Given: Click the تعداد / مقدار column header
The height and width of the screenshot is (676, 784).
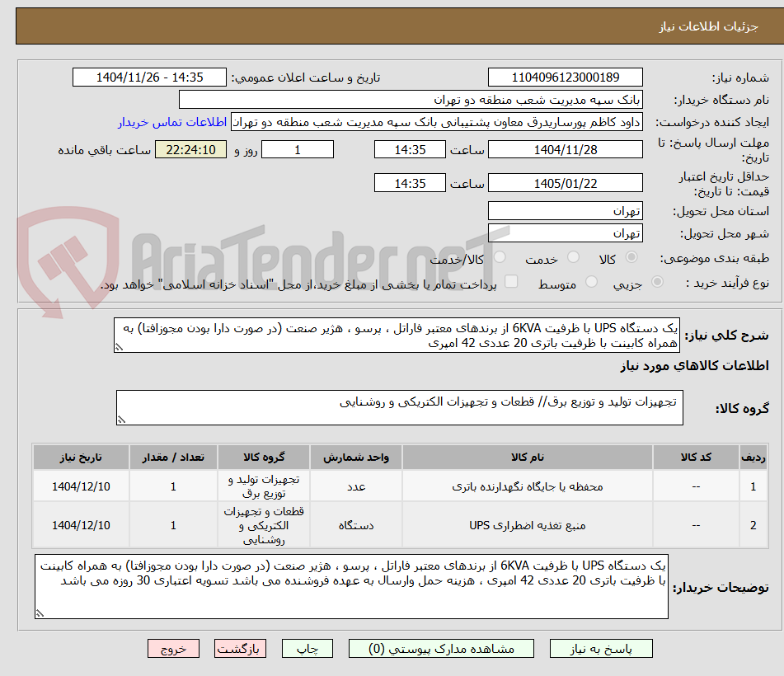Looking at the screenshot, I should pyautogui.click(x=173, y=457).
